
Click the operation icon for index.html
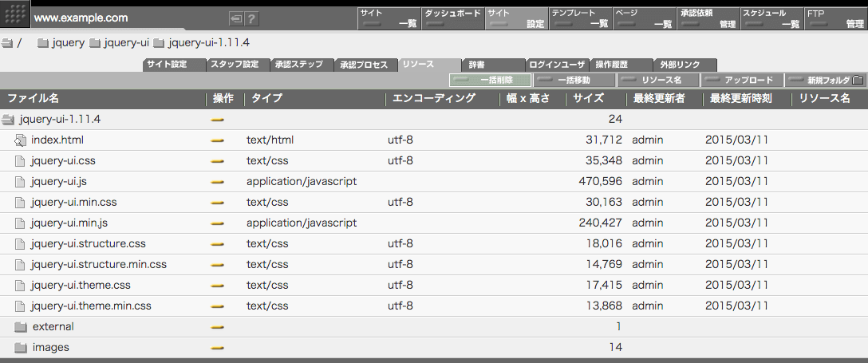(217, 140)
